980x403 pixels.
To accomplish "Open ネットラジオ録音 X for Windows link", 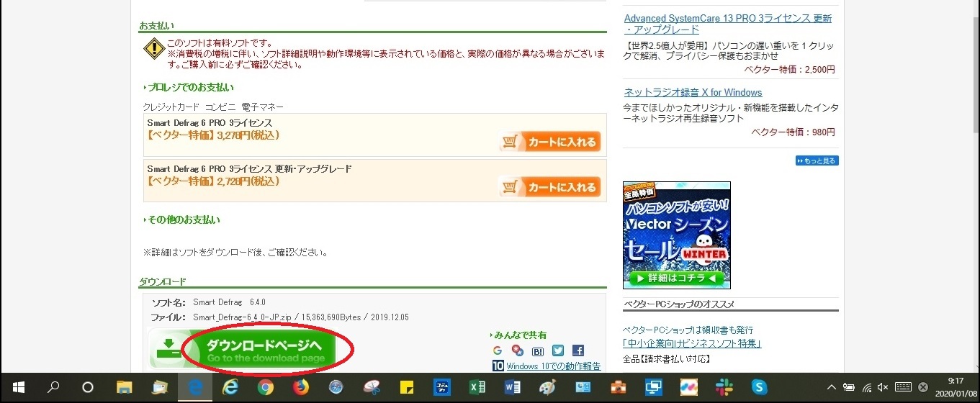I will point(693,92).
